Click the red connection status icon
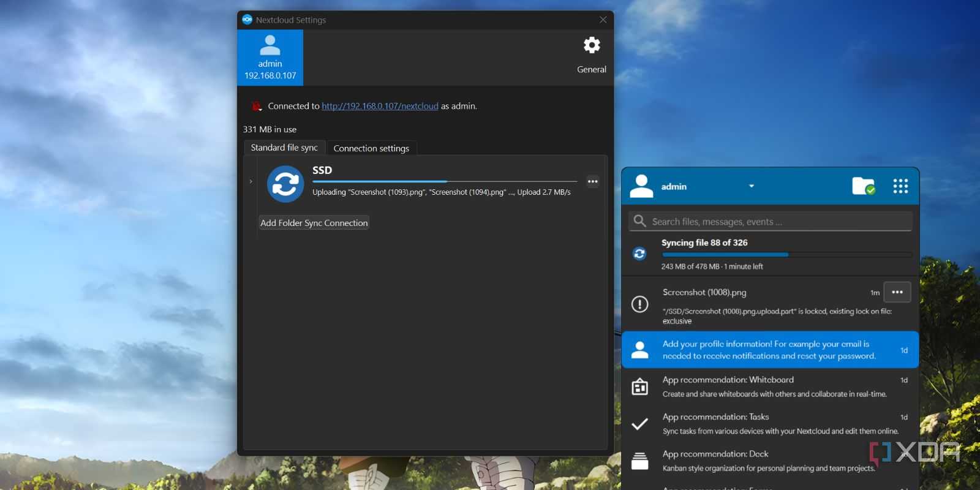The width and height of the screenshot is (980, 490). 257,106
